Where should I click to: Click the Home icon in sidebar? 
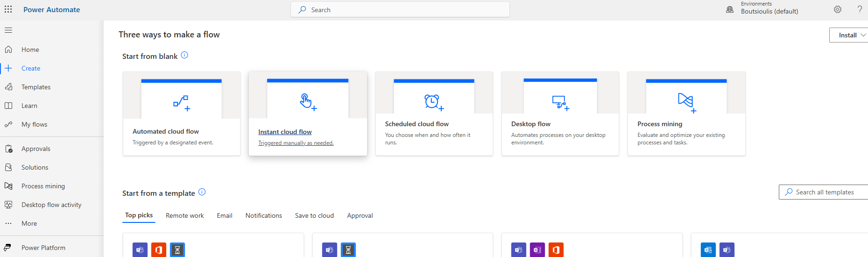coord(8,50)
